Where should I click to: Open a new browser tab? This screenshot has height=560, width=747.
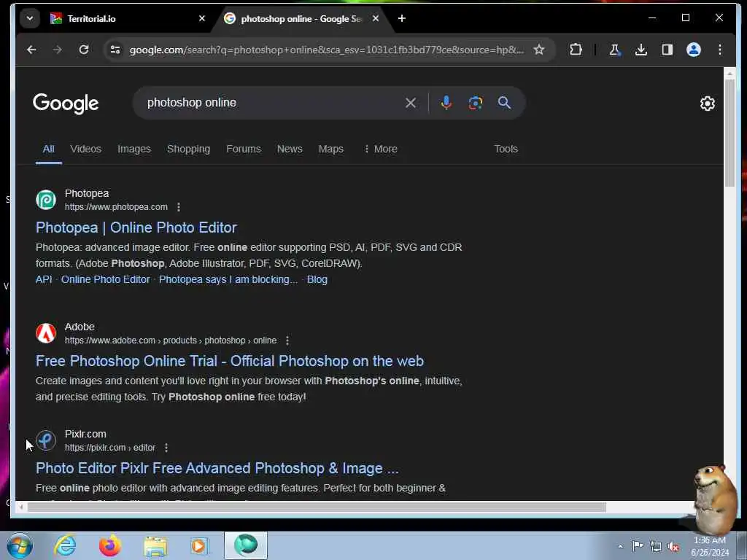point(402,18)
